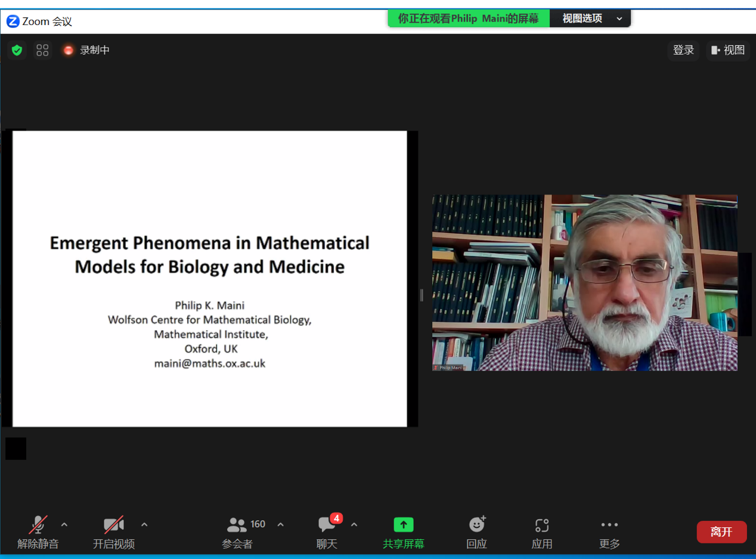756x559 pixels.
Task: Turn on the video camera
Action: [x=113, y=525]
